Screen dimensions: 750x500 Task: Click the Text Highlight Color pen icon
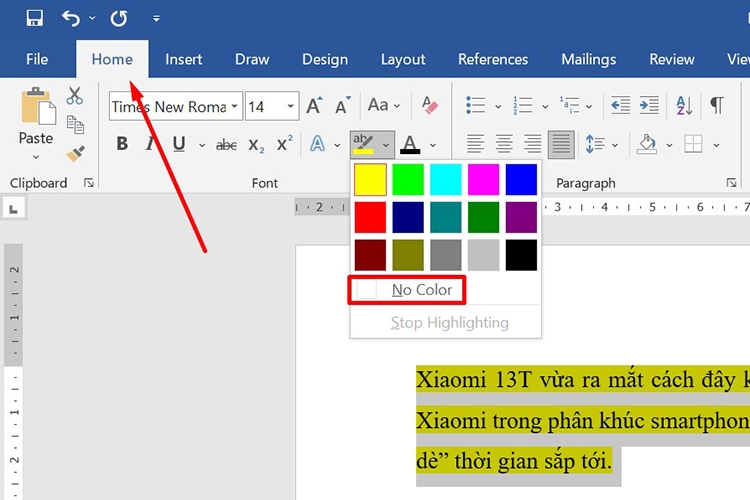363,144
